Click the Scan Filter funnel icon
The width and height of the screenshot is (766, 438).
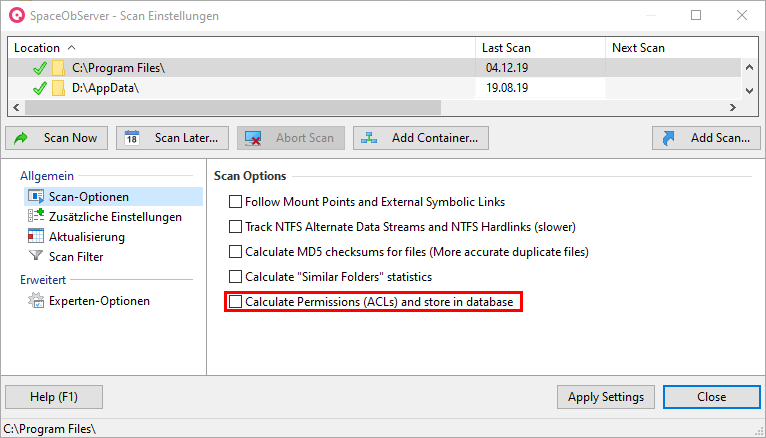pos(36,255)
